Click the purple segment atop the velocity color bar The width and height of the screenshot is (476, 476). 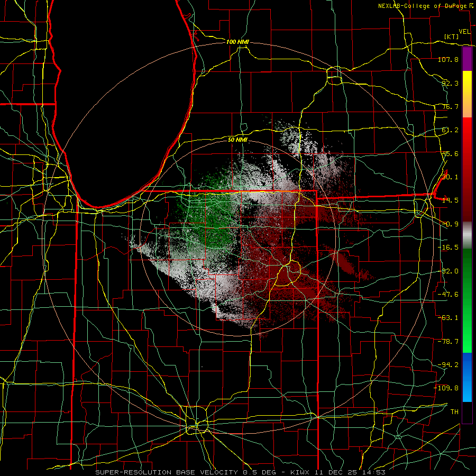tap(467, 59)
